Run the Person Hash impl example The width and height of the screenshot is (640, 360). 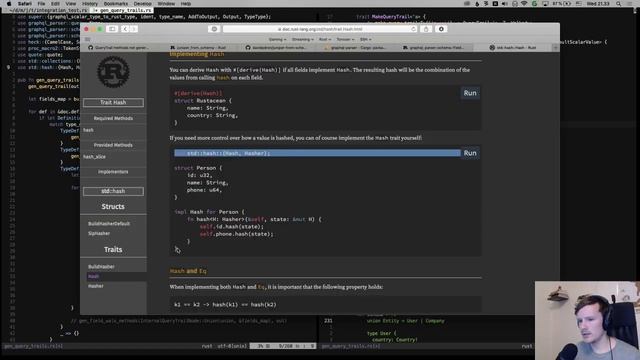[x=470, y=153]
